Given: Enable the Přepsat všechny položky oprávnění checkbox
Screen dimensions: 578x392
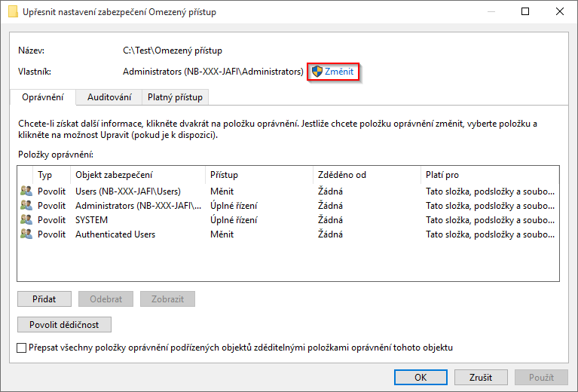Looking at the screenshot, I should click(x=21, y=348).
